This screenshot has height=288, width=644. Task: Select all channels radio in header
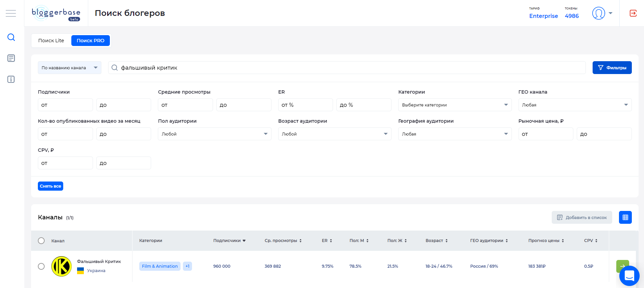[x=41, y=241]
